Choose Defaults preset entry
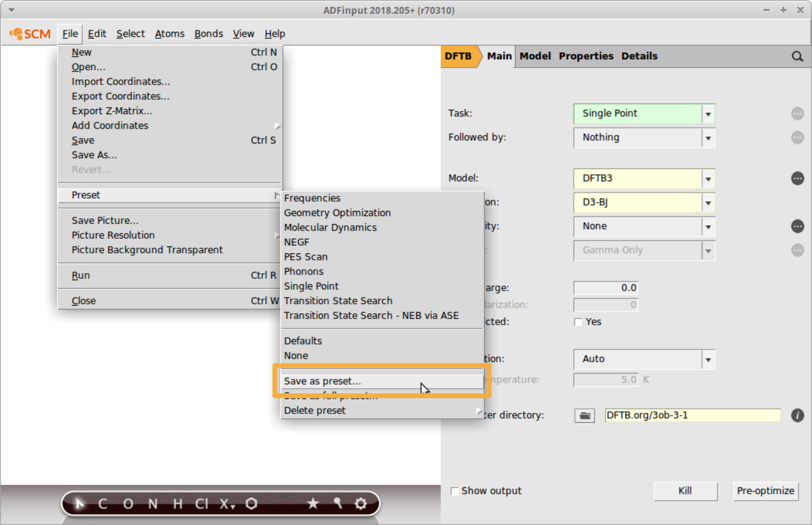This screenshot has height=525, width=812. [x=382, y=341]
